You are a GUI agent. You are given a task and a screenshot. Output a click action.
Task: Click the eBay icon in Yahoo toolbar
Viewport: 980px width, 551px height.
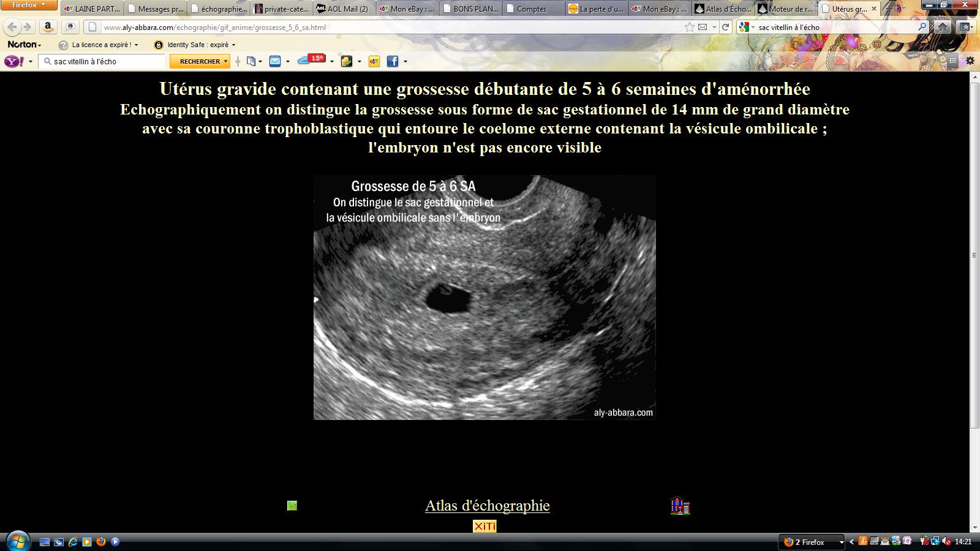374,61
